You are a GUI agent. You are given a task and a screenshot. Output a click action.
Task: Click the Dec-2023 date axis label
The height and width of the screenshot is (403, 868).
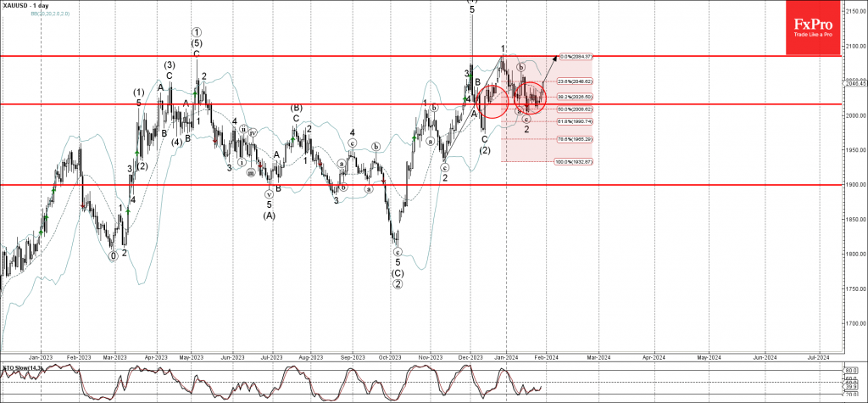(x=470, y=357)
